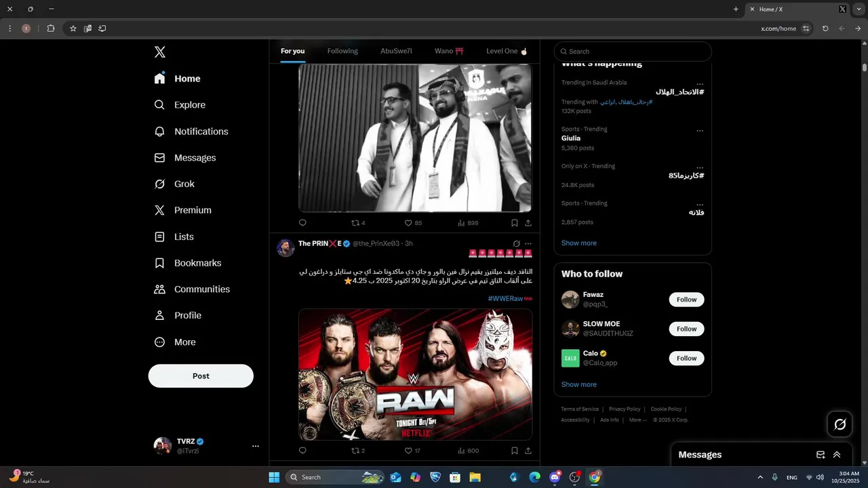Open options for الاتحاد_الهلال trend
Screen dimensions: 868x488
click(x=700, y=84)
